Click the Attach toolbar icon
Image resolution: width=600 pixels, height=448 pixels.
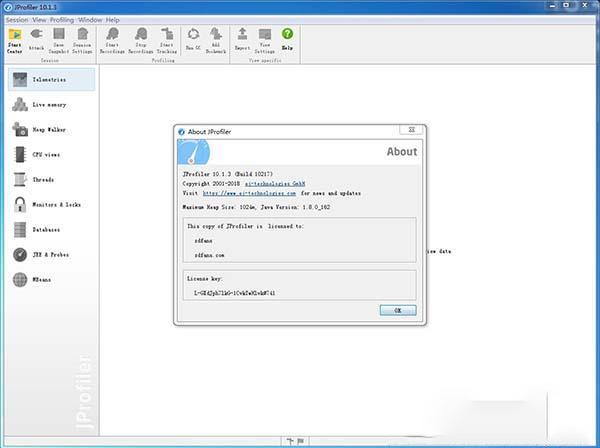36,40
